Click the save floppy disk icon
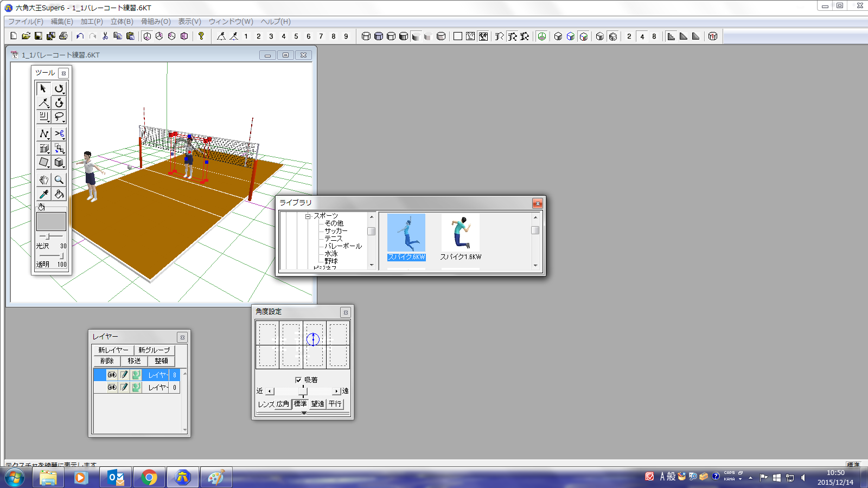 [39, 36]
